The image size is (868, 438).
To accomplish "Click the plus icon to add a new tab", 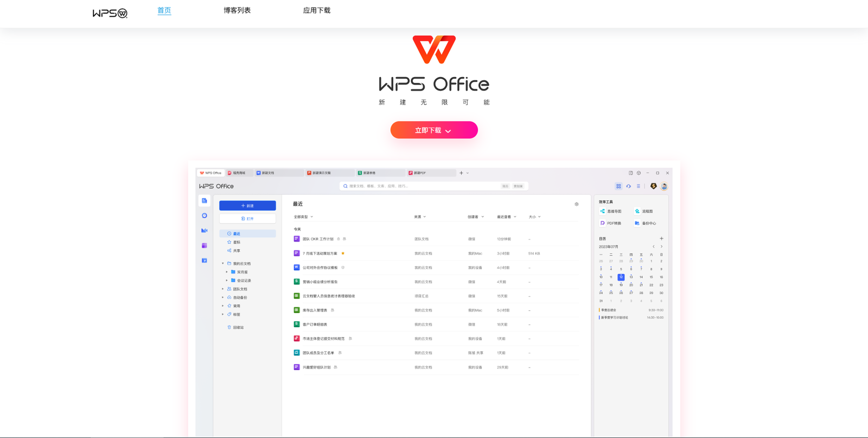I will click(461, 173).
